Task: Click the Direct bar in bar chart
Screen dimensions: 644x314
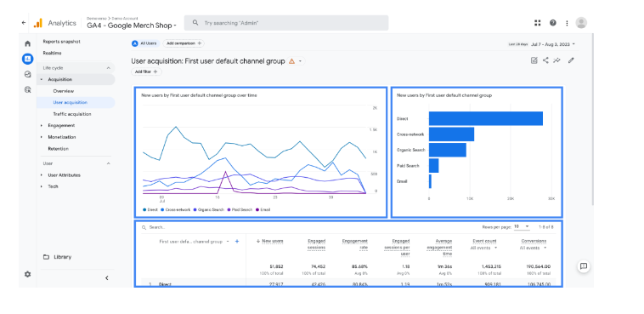Action: 486,118
